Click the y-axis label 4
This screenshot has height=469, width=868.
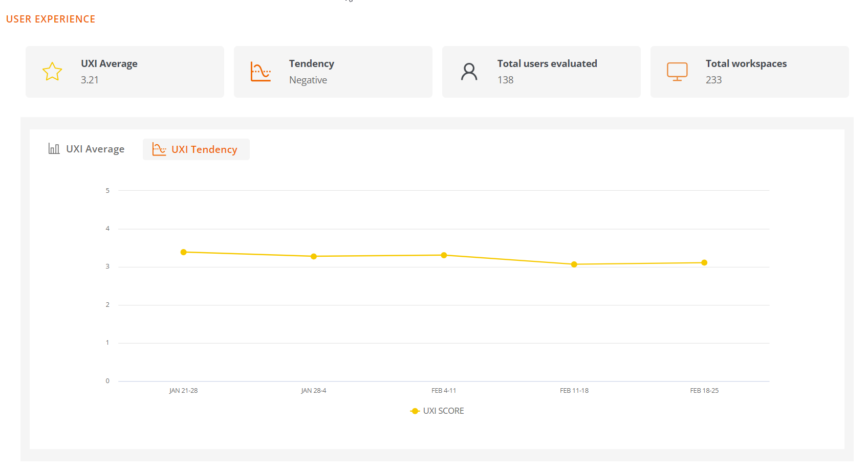click(107, 229)
